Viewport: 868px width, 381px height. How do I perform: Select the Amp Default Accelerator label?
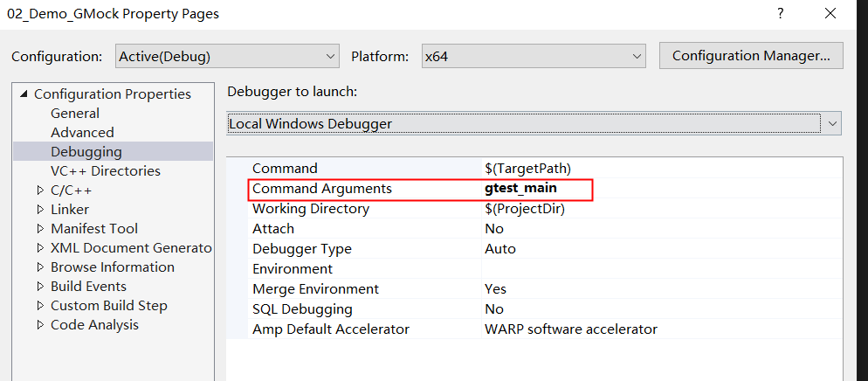[331, 329]
